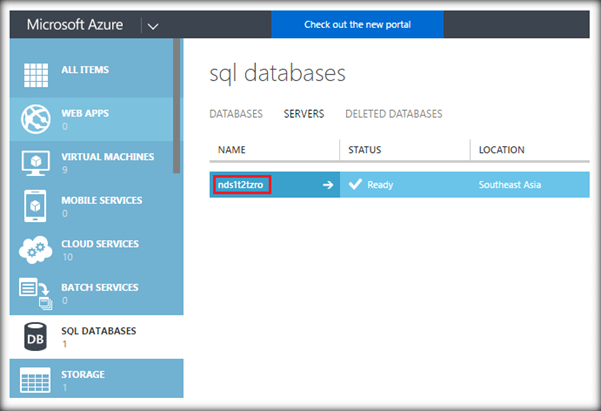Click the Mobile Services label
This screenshot has width=601, height=411.
click(x=102, y=201)
